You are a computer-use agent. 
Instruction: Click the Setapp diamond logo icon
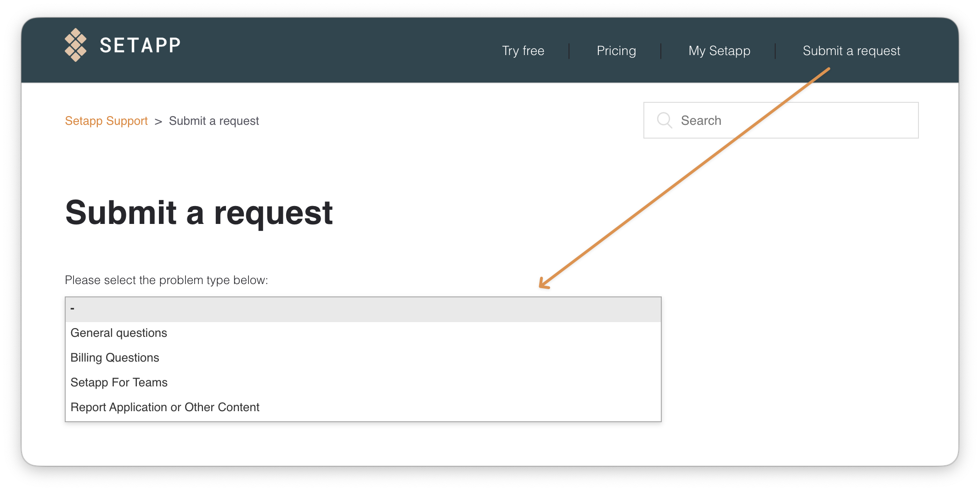click(x=75, y=45)
